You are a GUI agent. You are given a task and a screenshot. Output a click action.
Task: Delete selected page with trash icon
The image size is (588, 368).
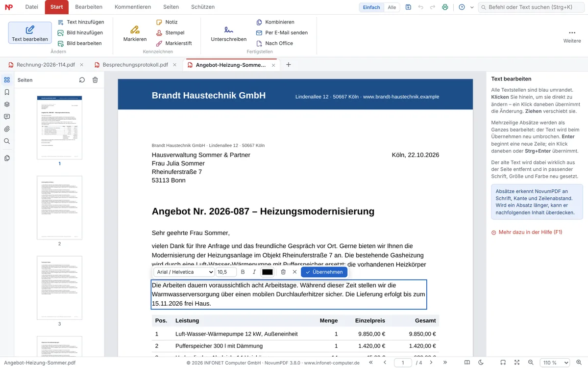point(95,80)
